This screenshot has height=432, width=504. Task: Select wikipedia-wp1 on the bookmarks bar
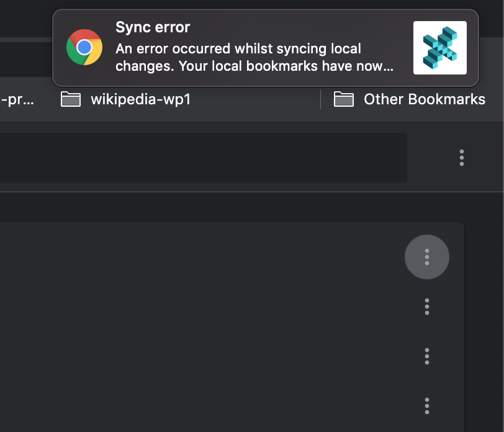coord(140,99)
